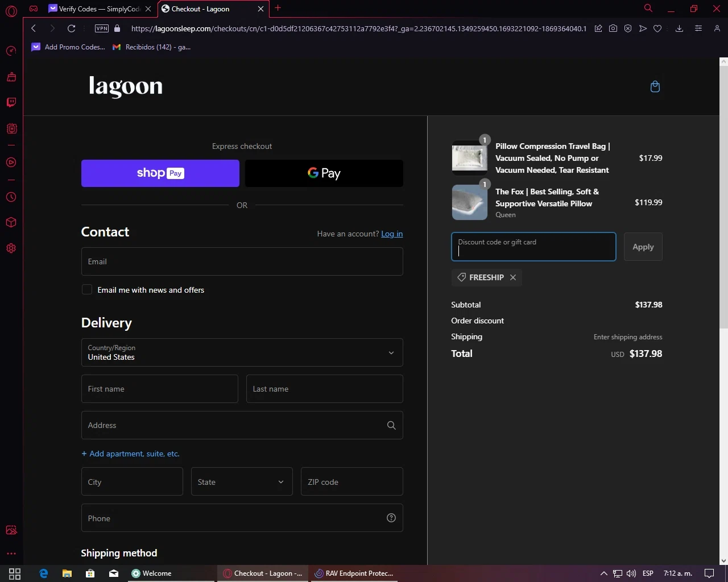Image resolution: width=728 pixels, height=582 pixels.
Task: Open RAV Endpoint Protection taskbar item
Action: (x=354, y=573)
